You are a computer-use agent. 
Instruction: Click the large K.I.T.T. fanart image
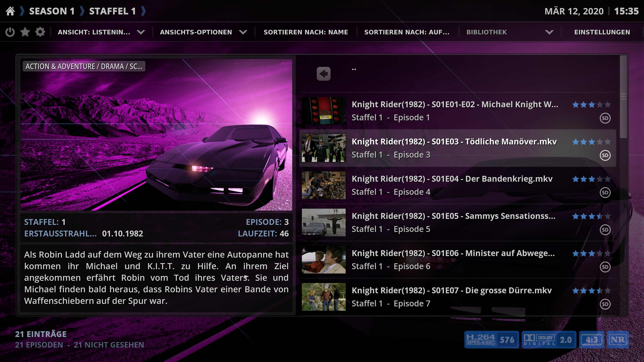pos(156,135)
